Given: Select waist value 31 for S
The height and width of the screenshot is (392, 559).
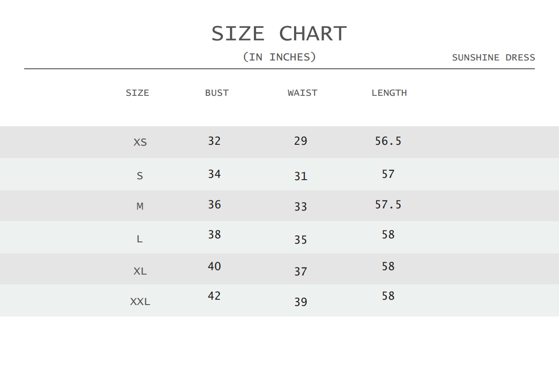Looking at the screenshot, I should pyautogui.click(x=301, y=176).
